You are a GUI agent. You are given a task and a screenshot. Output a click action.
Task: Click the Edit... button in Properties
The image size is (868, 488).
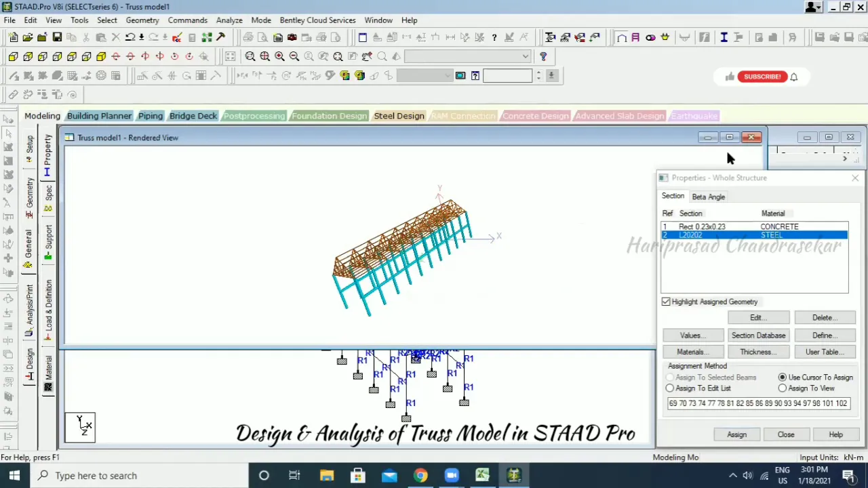[758, 317]
